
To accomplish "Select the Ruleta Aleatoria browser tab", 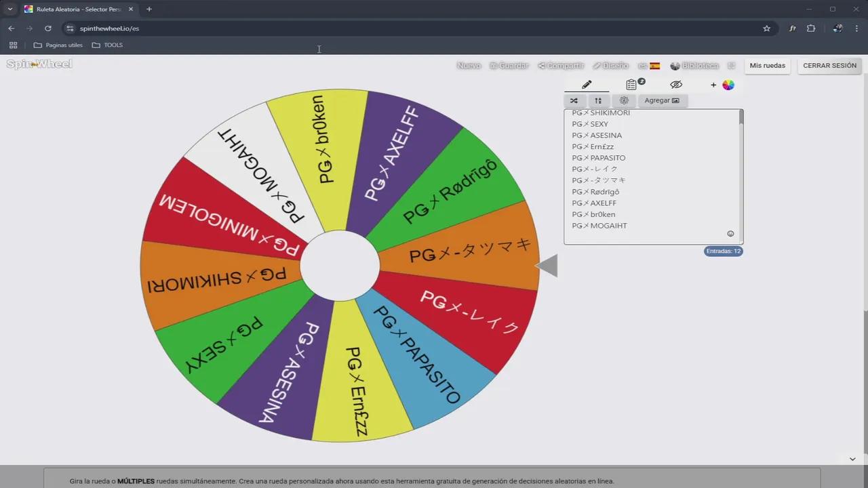I will 78,9.
